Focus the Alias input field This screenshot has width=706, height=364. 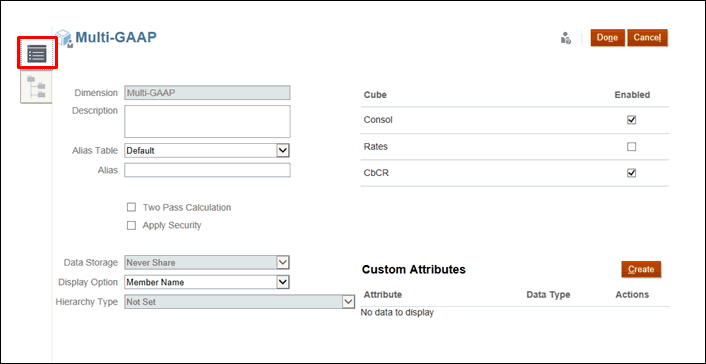tap(207, 170)
